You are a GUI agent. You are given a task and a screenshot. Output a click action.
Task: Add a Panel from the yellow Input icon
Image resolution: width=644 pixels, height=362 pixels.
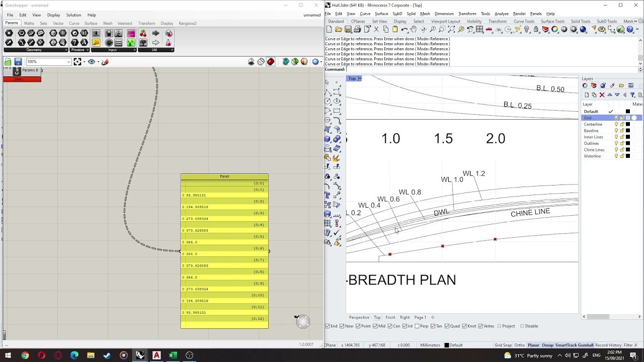(x=96, y=43)
